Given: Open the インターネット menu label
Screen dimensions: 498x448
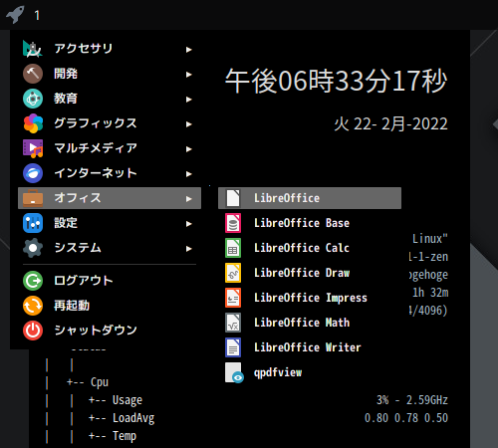Looking at the screenshot, I should [96, 173].
